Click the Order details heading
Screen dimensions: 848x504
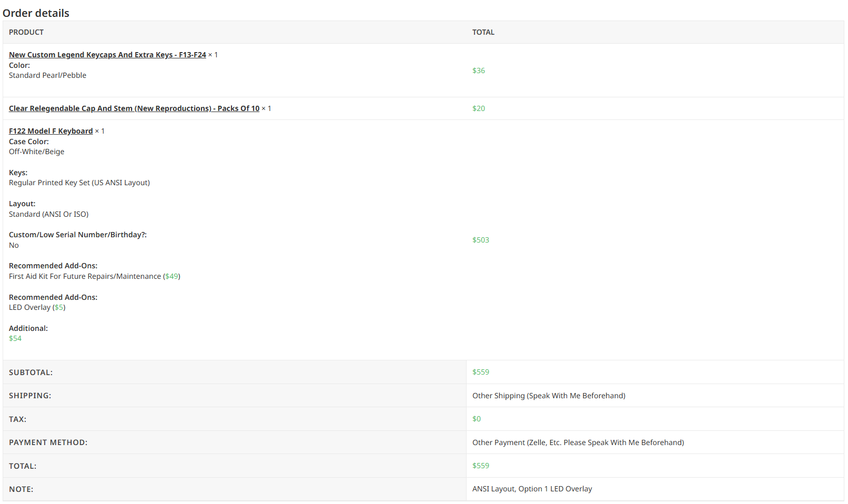coord(36,13)
